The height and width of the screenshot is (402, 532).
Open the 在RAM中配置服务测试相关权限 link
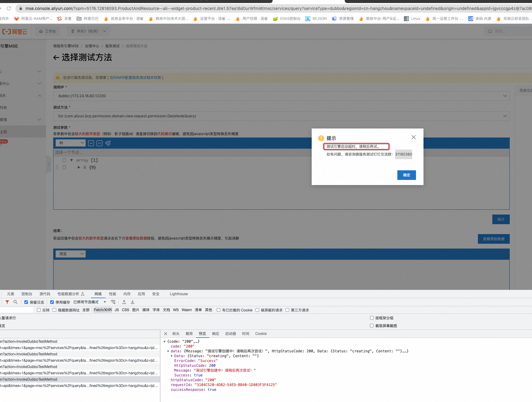pyautogui.click(x=135, y=78)
